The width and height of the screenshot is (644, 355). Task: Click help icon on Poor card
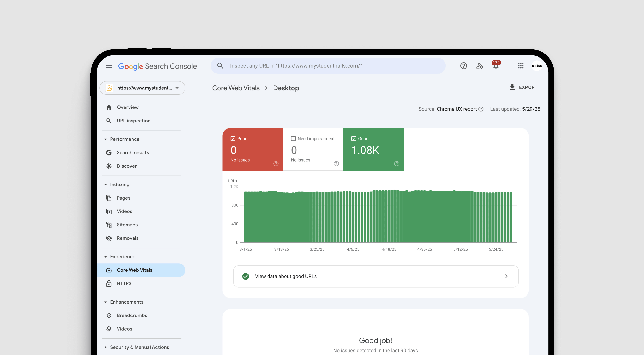click(276, 163)
